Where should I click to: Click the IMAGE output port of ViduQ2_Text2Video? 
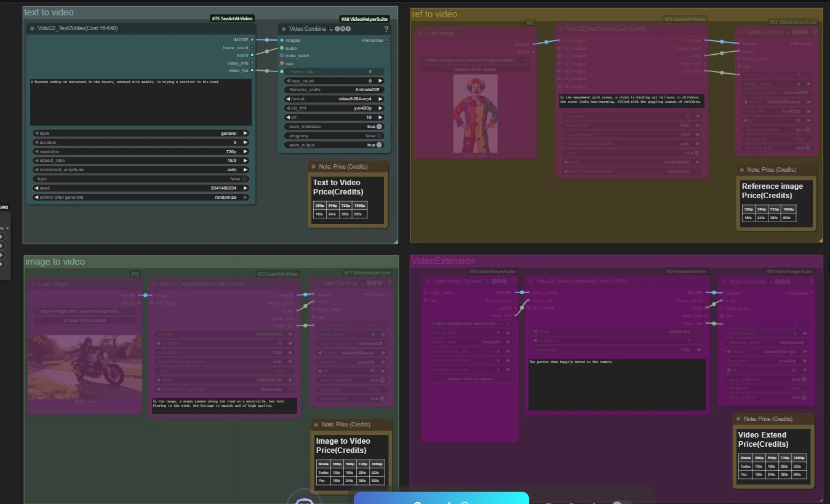[252, 40]
